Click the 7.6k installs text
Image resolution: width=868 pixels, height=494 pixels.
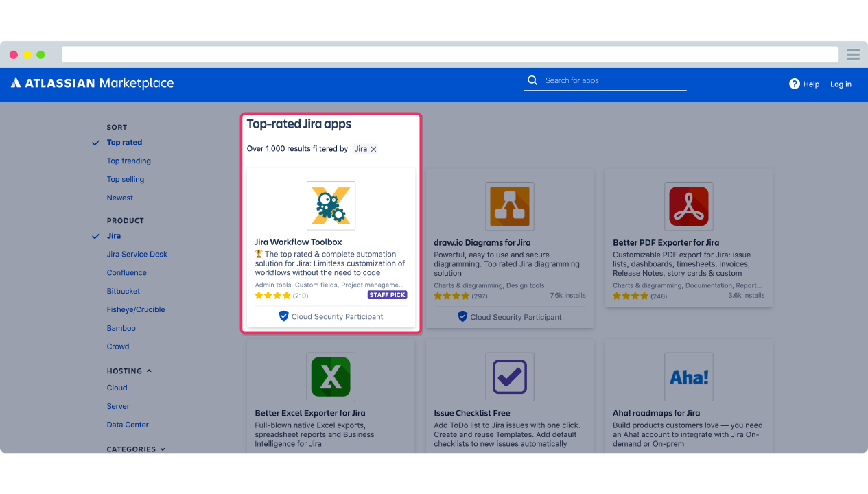click(x=567, y=296)
